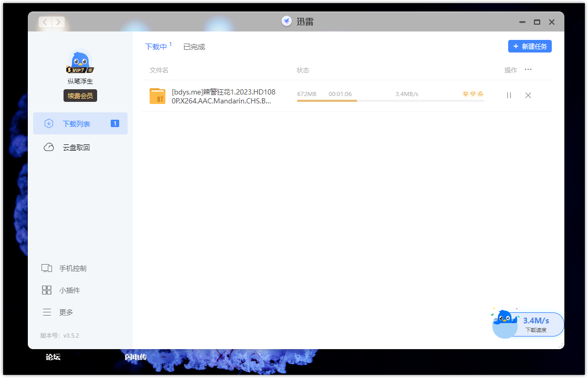Viewport: 588px width, 378px height.
Task: Open the three-dot more operations menu
Action: coord(528,69)
